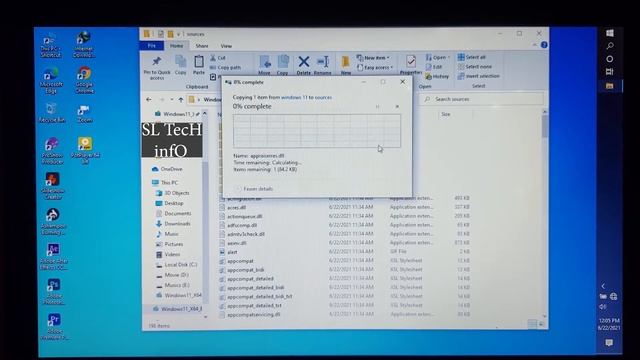Viewport: 640px width, 360px height.
Task: Select Adobe Photoshop desktop shortcut
Action: (53, 291)
